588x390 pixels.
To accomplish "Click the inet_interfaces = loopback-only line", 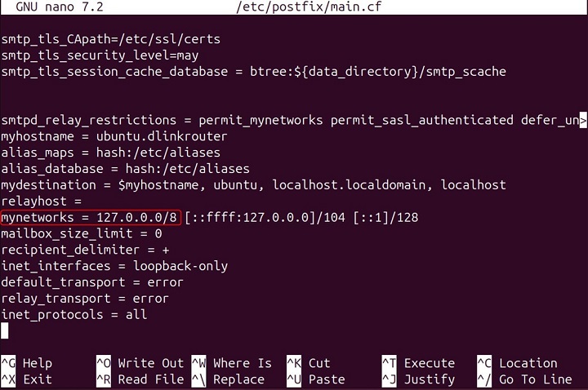I will tap(114, 266).
